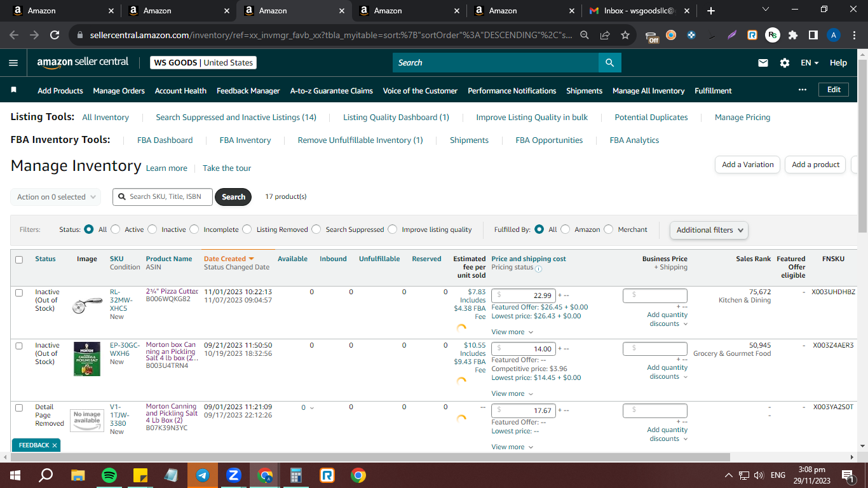Image resolution: width=868 pixels, height=488 pixels.
Task: Select the Incomplete status radio button
Action: [x=194, y=229]
